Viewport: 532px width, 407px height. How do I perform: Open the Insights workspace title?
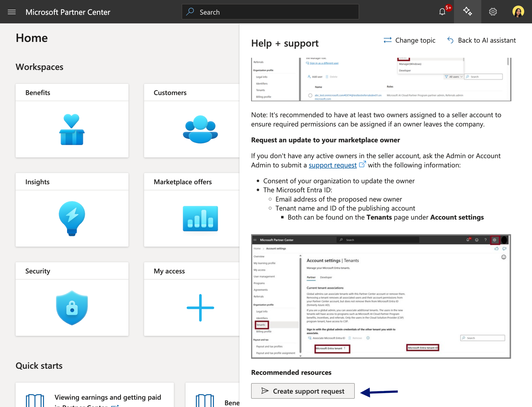[37, 182]
